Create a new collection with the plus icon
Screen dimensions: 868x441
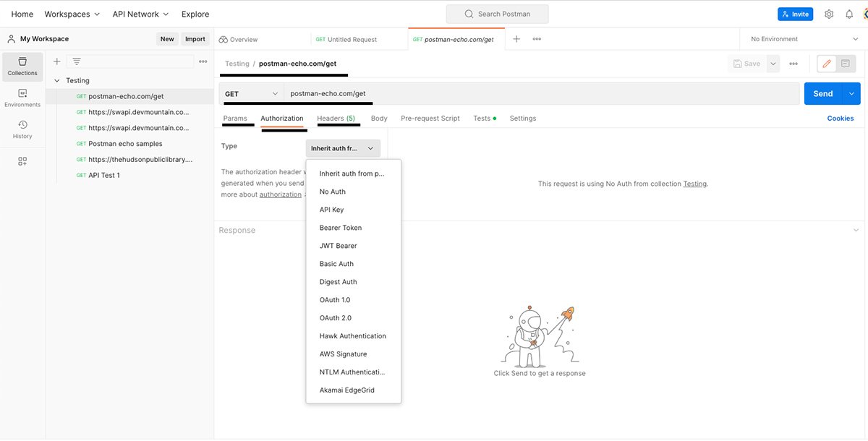click(56, 61)
